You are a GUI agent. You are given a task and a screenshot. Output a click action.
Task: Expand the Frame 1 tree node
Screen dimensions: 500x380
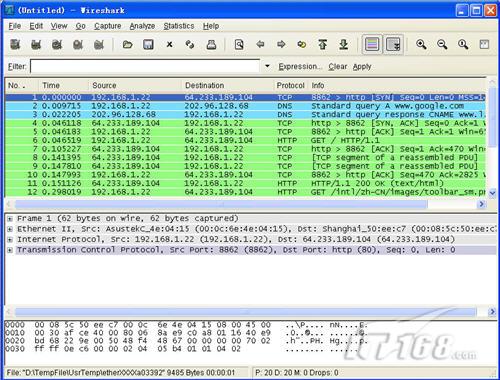10,219
